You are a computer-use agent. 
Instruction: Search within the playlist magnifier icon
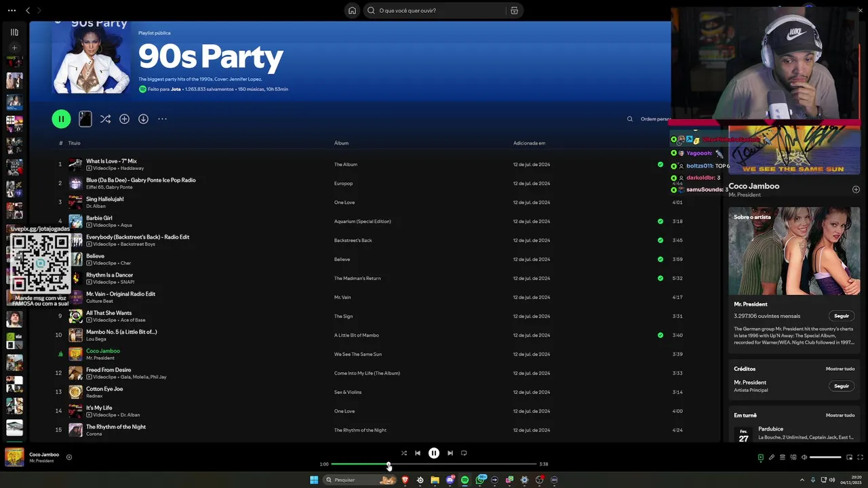(630, 119)
